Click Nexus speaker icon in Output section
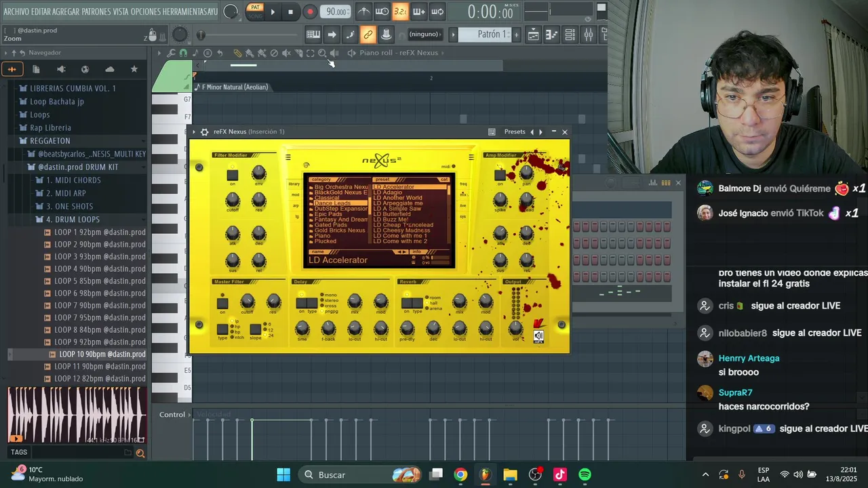This screenshot has height=488, width=868. (x=538, y=335)
